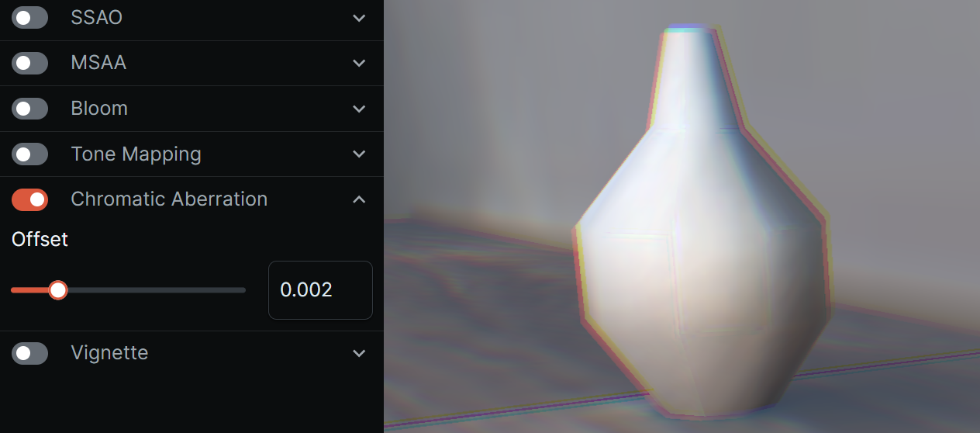This screenshot has width=980, height=433.
Task: Click the Tone Mapping label
Action: coord(136,154)
